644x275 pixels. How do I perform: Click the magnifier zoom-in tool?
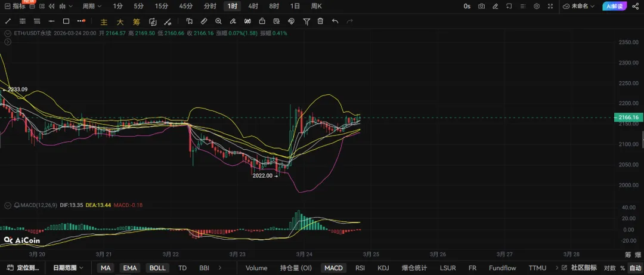point(218,21)
